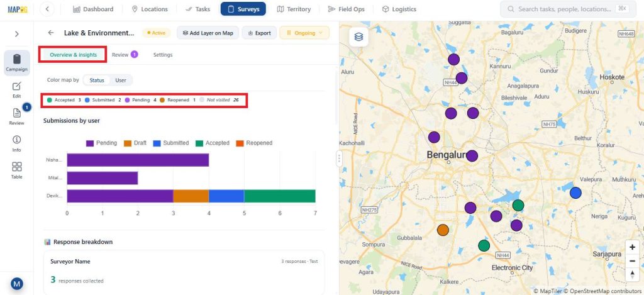Click the Nisha row's purple Pending bar

(x=138, y=160)
